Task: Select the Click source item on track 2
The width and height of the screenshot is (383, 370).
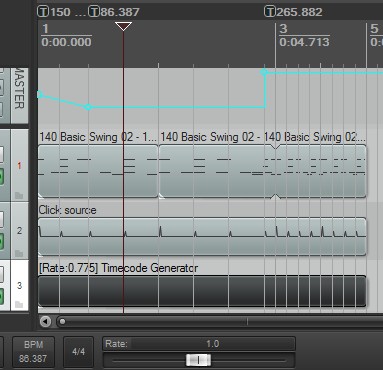Action: click(202, 237)
